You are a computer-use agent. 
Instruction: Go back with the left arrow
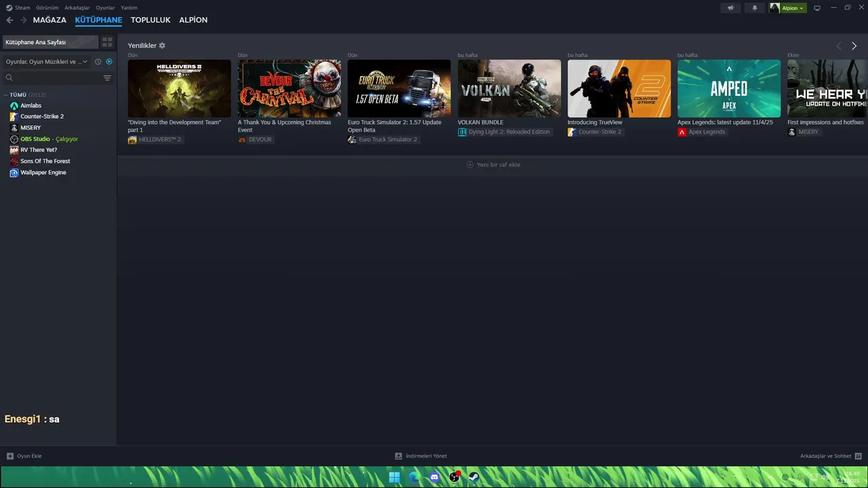pos(9,20)
